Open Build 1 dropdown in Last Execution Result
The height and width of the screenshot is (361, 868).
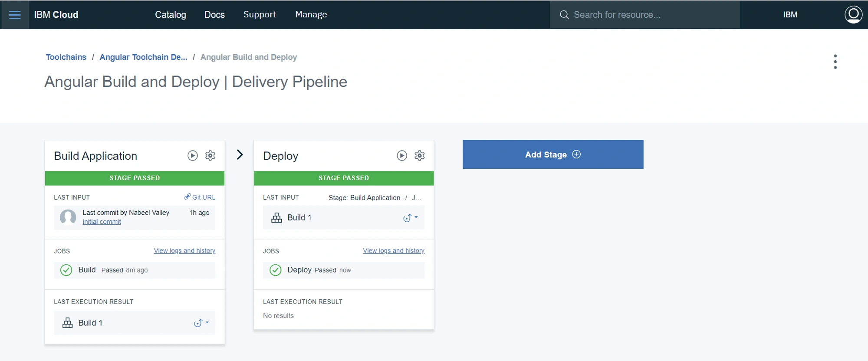point(201,323)
